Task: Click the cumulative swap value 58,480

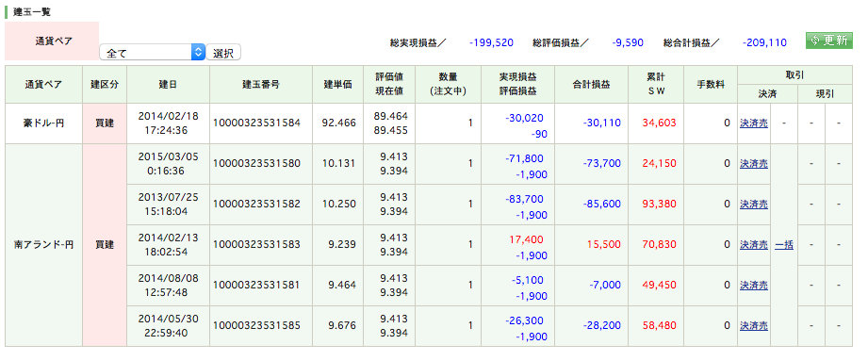Action: 660,325
